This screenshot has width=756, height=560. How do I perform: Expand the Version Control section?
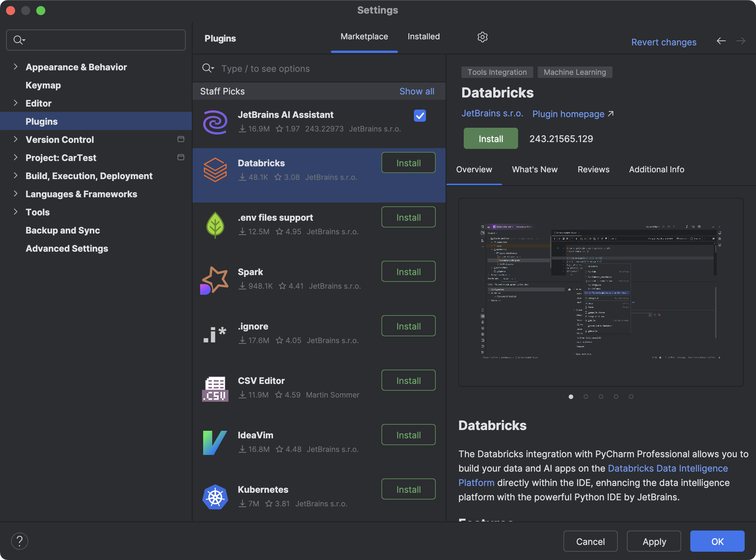pyautogui.click(x=15, y=139)
